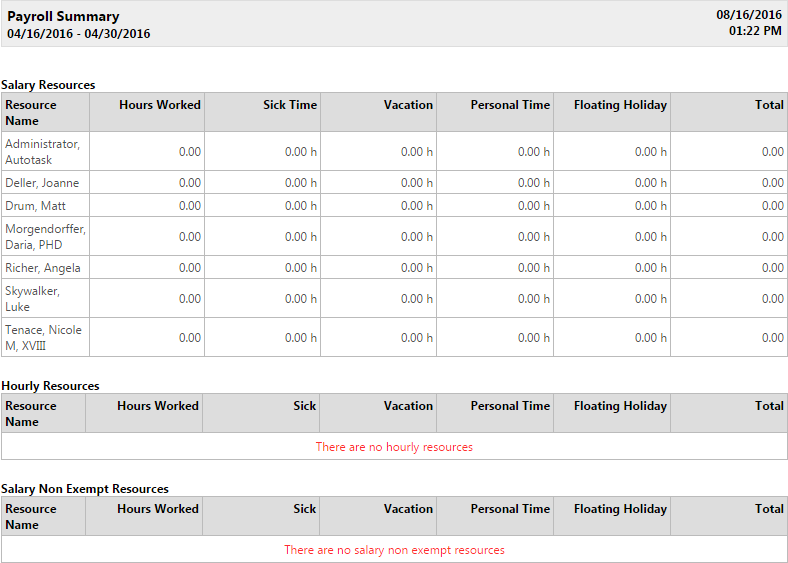Select the date range 04/16/2016 - 04/30/2016
Screen dimensions: 788x563
point(78,34)
